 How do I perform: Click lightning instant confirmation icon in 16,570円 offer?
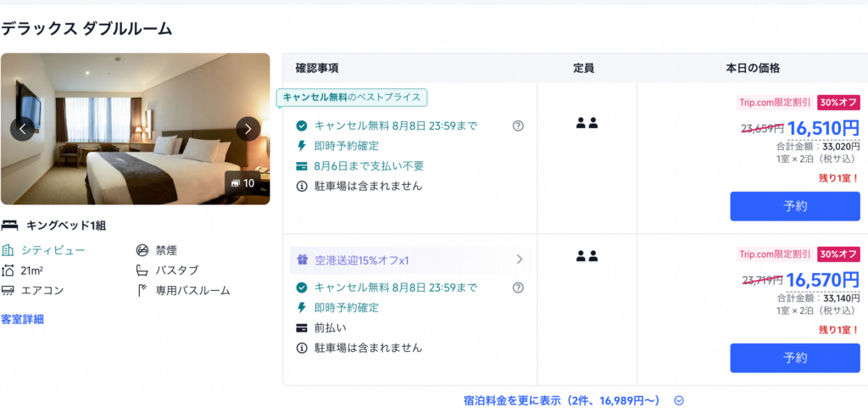click(x=302, y=307)
